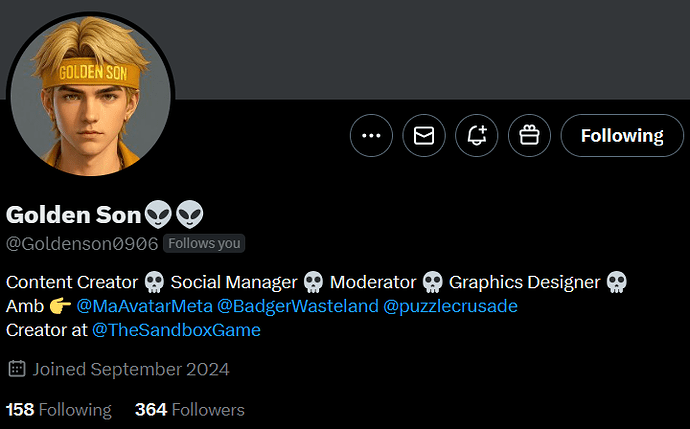Screen dimensions: 690x429
Task: Click the Follows you badge
Action: [204, 243]
